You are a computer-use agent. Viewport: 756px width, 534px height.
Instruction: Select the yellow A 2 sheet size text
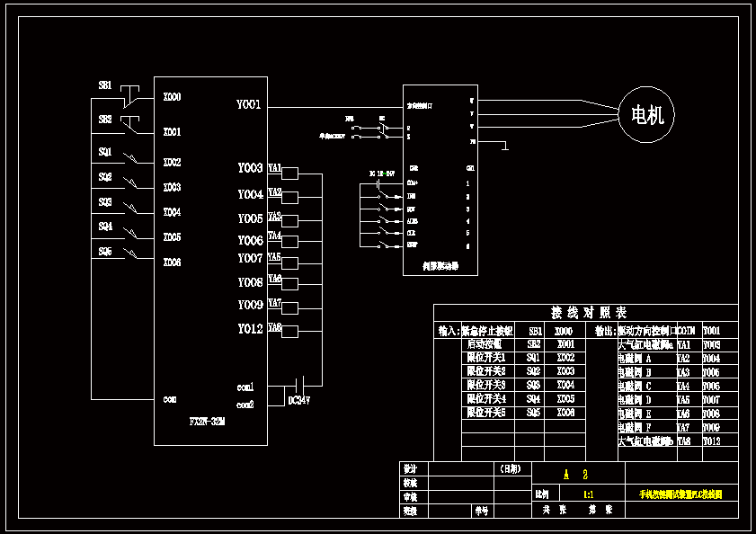(575, 475)
